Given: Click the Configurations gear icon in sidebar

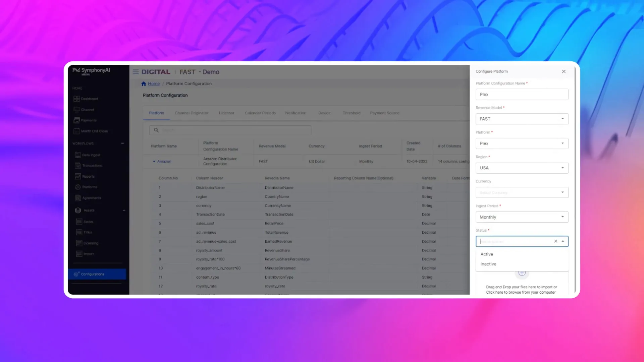Looking at the screenshot, I should (76, 274).
